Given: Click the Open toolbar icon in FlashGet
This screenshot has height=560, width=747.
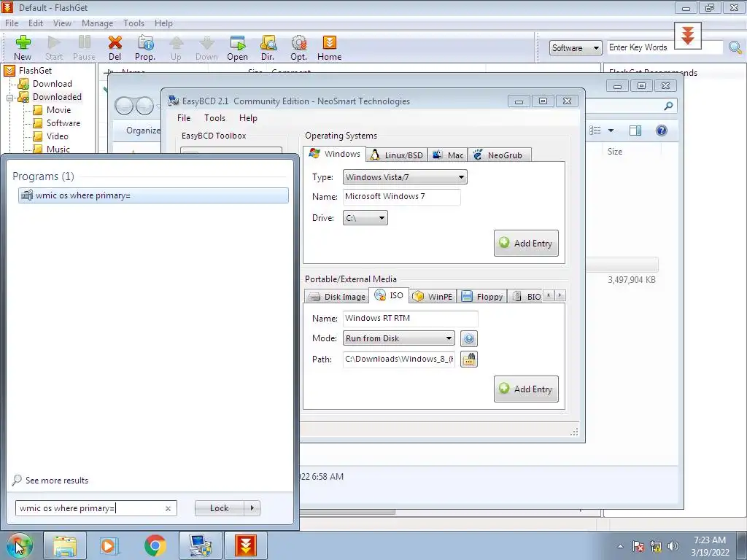Looking at the screenshot, I should coord(237,47).
